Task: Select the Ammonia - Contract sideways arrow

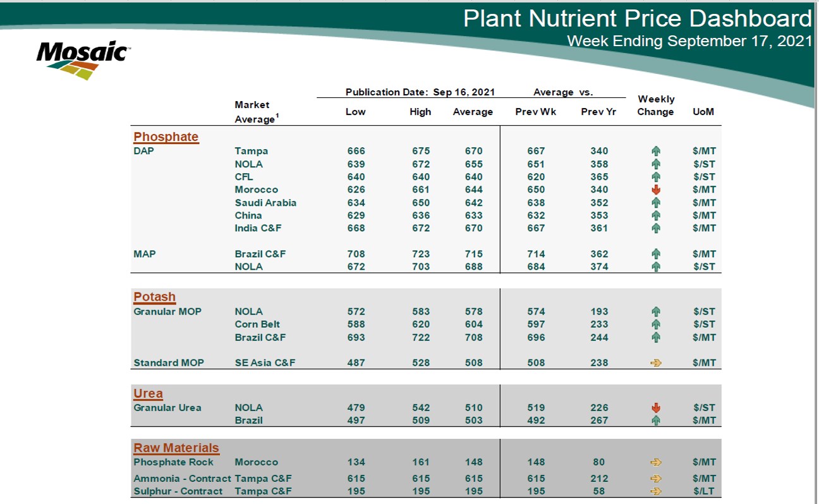Action: pos(656,479)
